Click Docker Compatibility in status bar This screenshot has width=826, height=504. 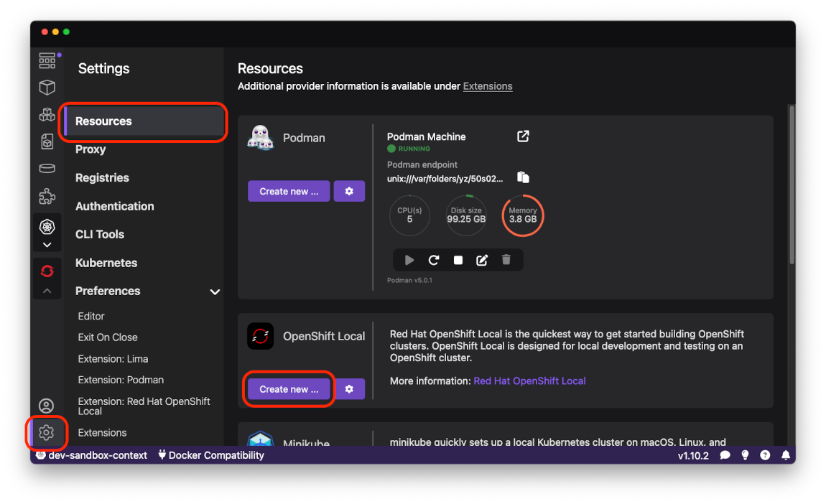[x=211, y=456]
